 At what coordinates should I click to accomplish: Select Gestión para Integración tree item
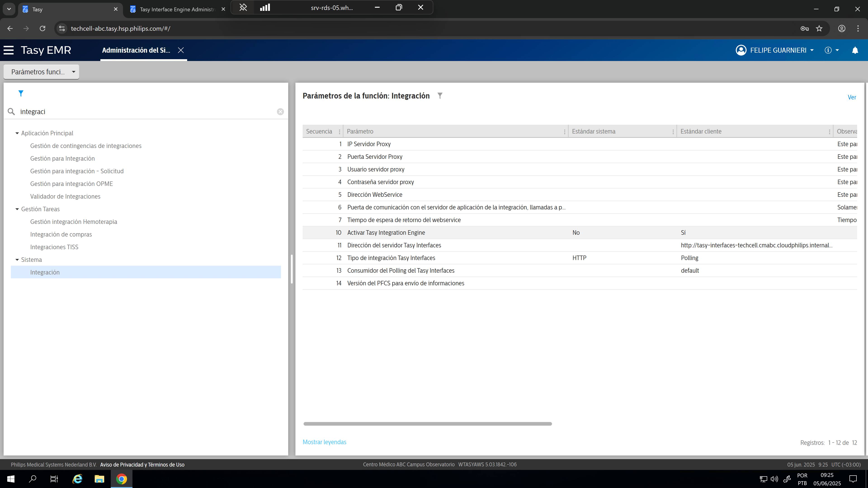coord(62,159)
